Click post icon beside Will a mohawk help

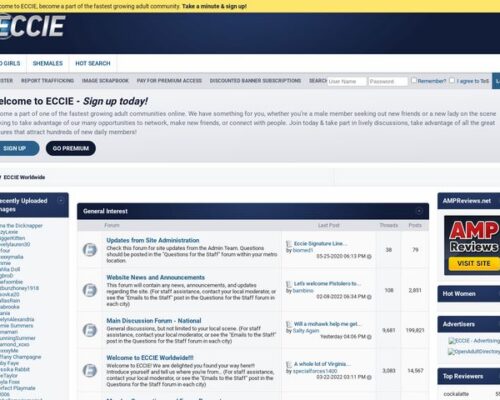289,324
